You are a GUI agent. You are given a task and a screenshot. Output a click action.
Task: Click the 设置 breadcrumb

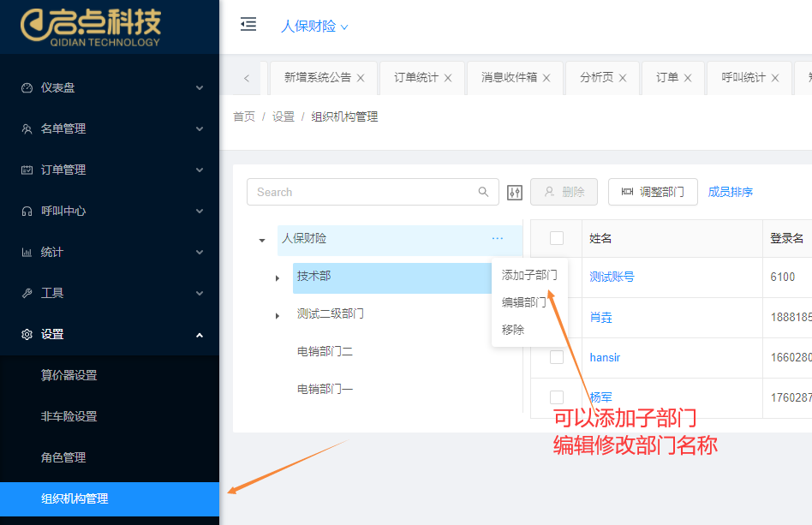284,117
